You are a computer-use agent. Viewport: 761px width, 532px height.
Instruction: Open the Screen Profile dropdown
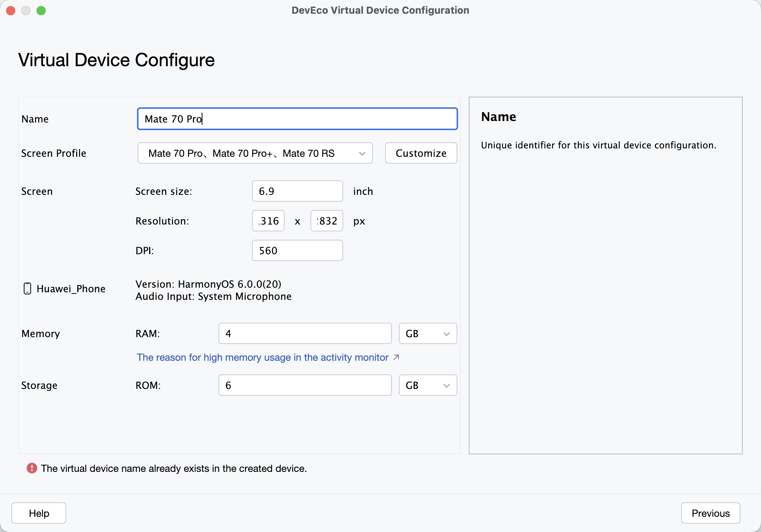click(255, 153)
